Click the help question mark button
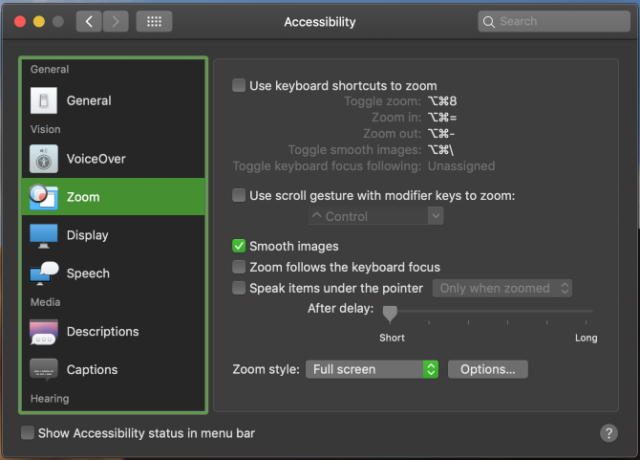 click(x=609, y=433)
